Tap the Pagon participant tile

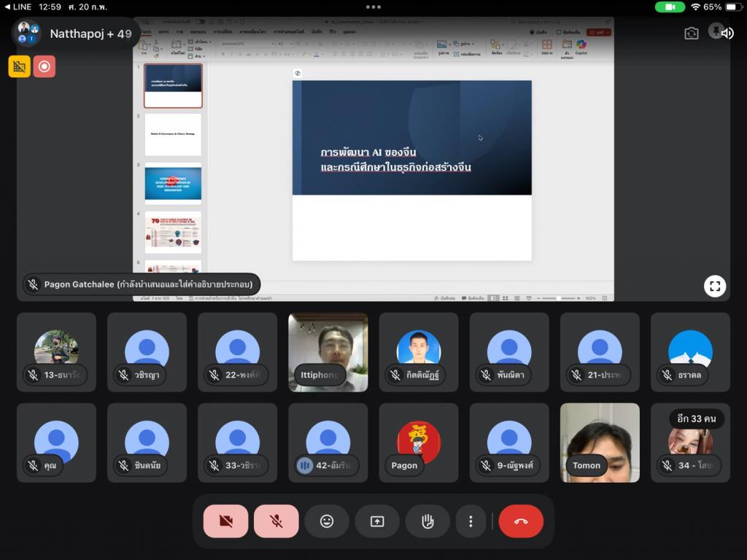[419, 442]
